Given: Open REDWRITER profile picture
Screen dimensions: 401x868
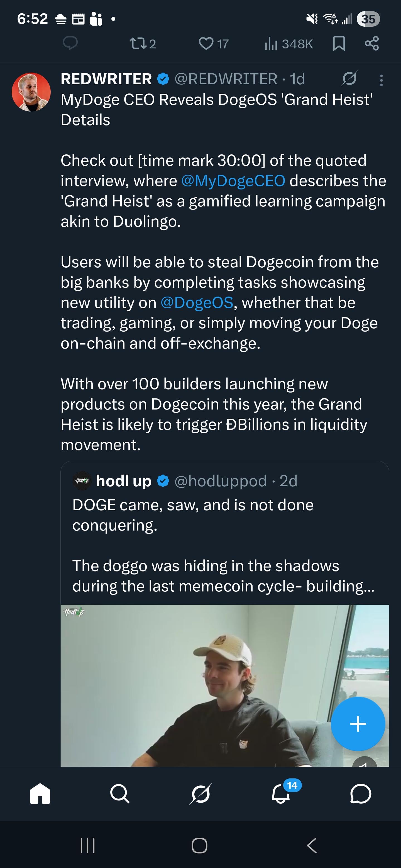Looking at the screenshot, I should [31, 92].
